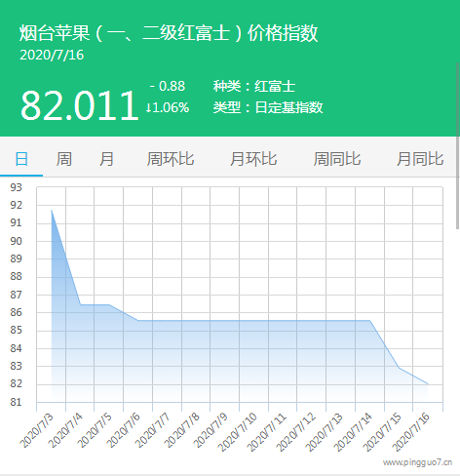Click the 类型：日定基指数 label
Image resolution: width=460 pixels, height=476 pixels.
(x=268, y=107)
